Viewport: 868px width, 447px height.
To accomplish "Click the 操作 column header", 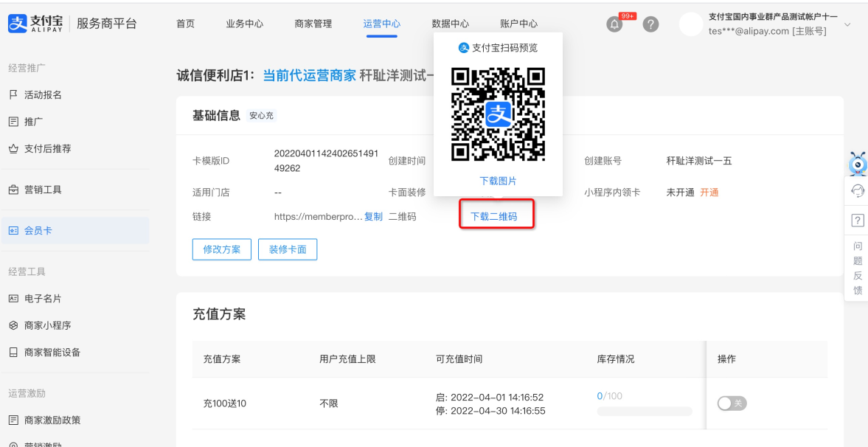I will click(727, 359).
